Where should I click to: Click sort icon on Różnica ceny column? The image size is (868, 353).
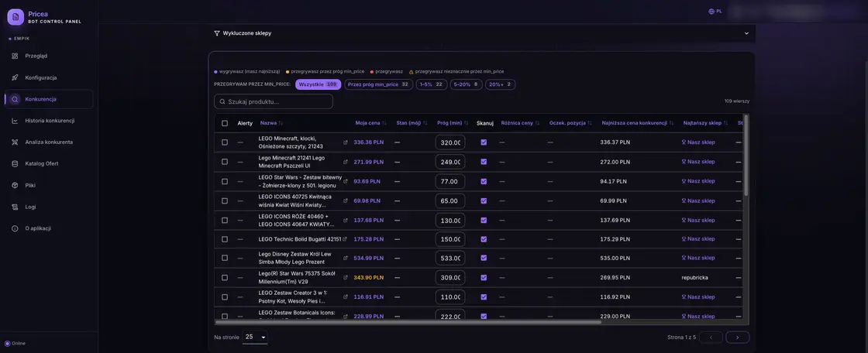pyautogui.click(x=538, y=123)
